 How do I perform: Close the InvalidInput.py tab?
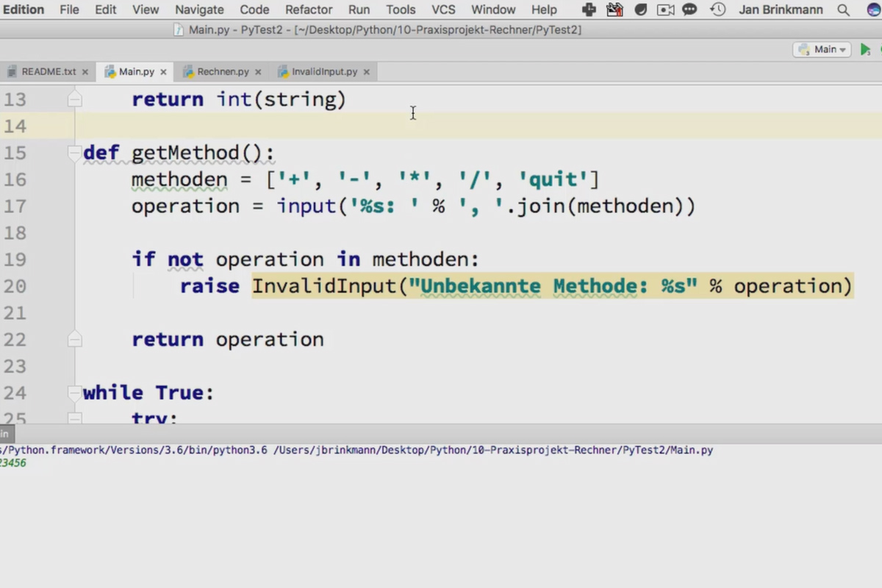(366, 72)
